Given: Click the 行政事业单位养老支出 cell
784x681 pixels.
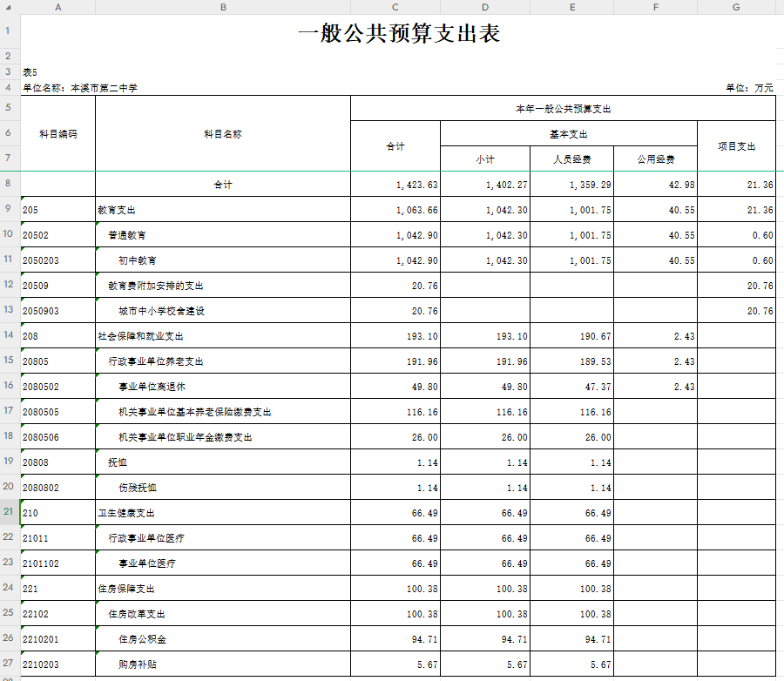Looking at the screenshot, I should click(x=223, y=361).
